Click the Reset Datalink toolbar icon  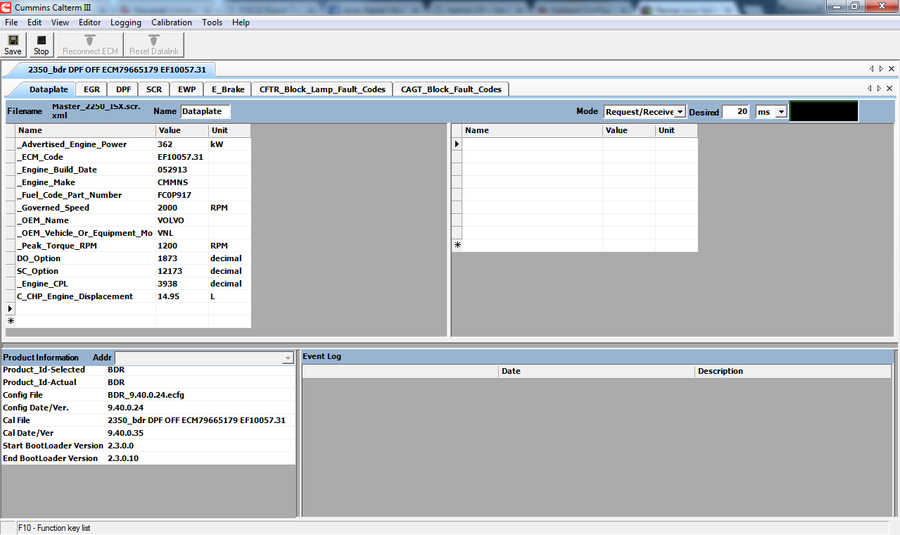click(x=154, y=44)
